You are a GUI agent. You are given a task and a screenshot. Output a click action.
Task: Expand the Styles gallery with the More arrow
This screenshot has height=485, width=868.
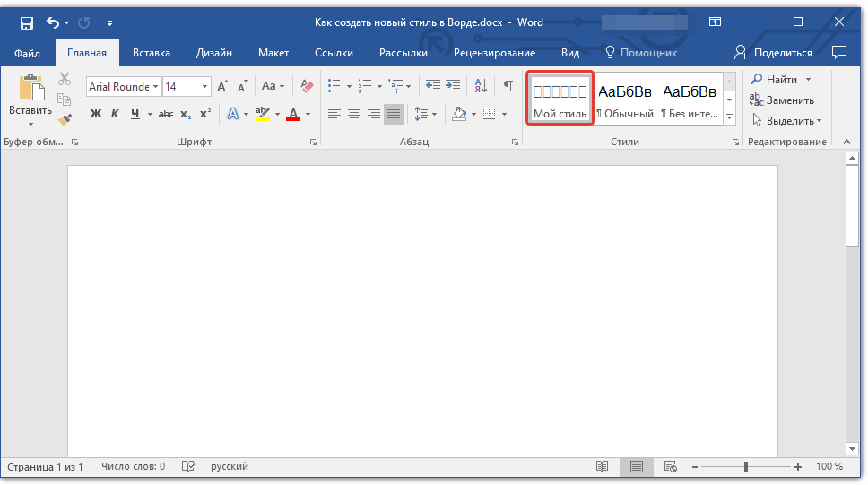[729, 117]
